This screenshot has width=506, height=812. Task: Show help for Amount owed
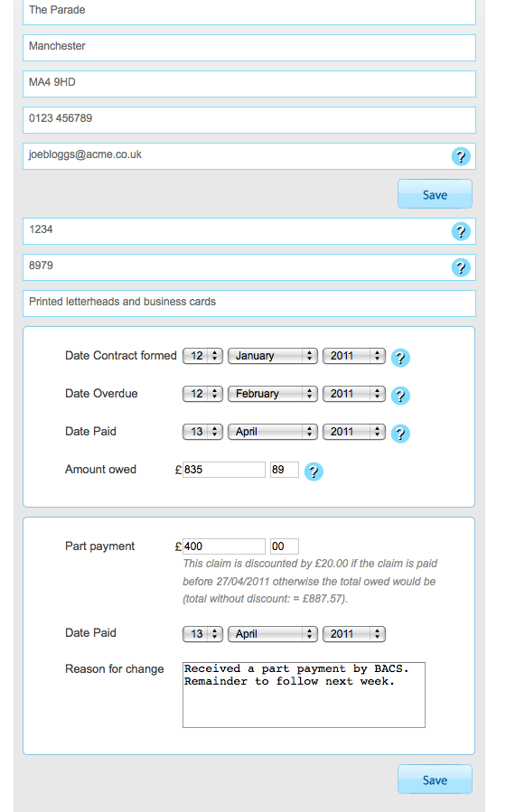[x=314, y=471]
